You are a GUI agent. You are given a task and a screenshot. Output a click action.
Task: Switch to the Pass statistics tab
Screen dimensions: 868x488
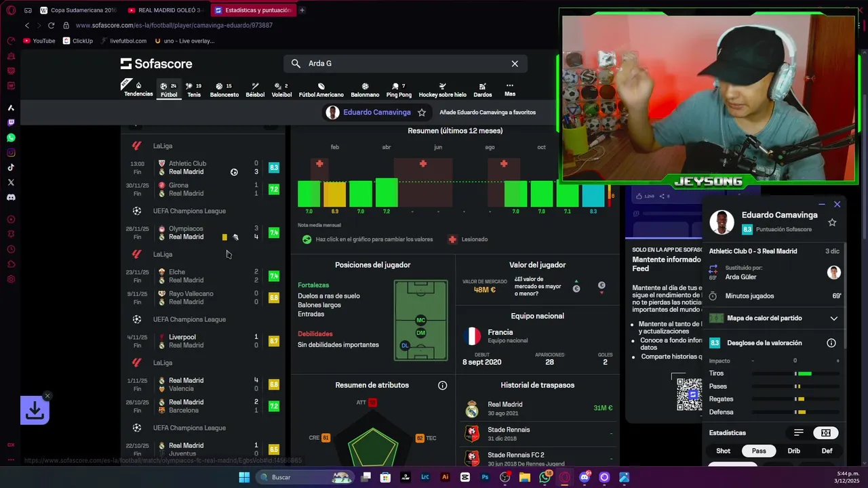click(x=759, y=451)
